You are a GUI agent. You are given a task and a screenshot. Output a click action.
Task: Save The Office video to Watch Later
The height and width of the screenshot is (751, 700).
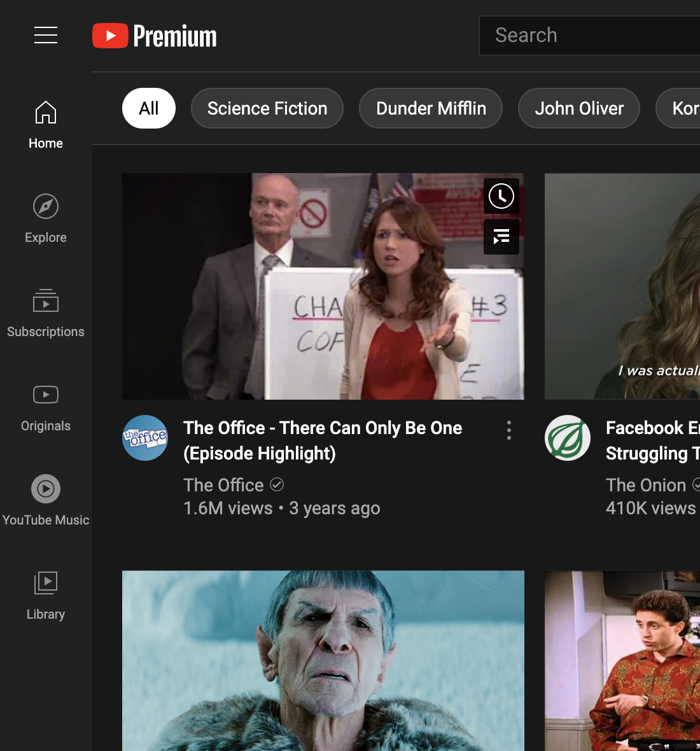501,195
